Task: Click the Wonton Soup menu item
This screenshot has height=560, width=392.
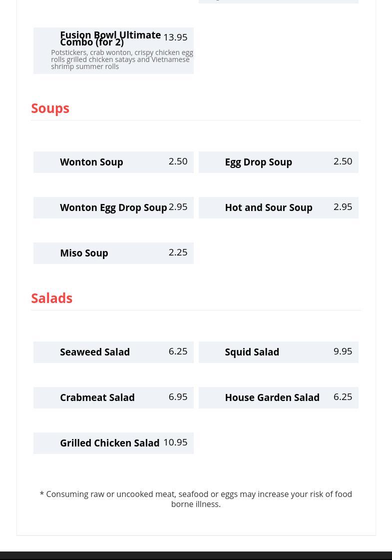Action: click(113, 162)
